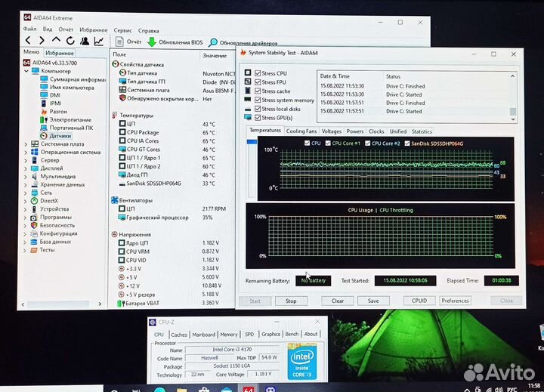Image resolution: width=544 pixels, height=392 pixels.
Task: Expand the Дисплей tree node
Action: coord(26,168)
